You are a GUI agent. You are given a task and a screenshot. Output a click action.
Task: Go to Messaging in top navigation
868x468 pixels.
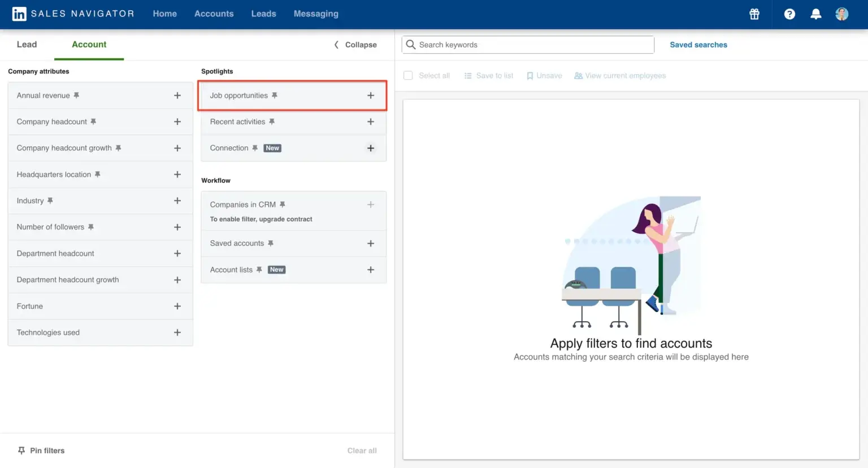coord(316,14)
